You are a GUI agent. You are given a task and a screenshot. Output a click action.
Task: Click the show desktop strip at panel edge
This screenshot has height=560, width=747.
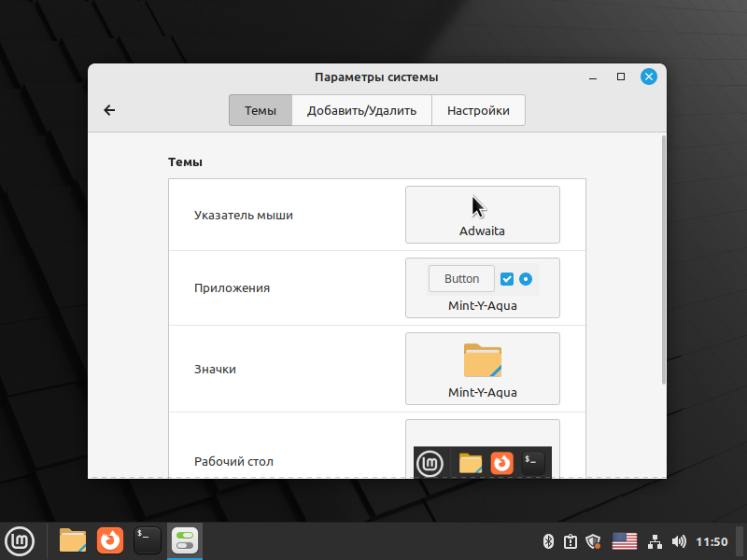click(740, 541)
